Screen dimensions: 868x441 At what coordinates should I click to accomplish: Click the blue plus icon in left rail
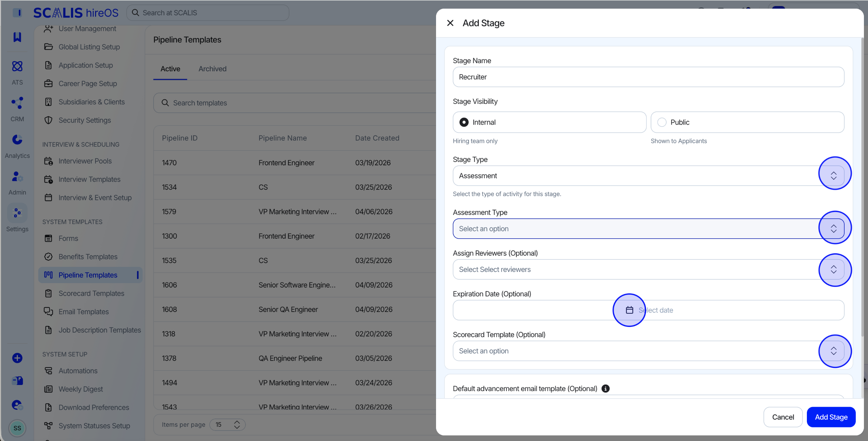17,358
